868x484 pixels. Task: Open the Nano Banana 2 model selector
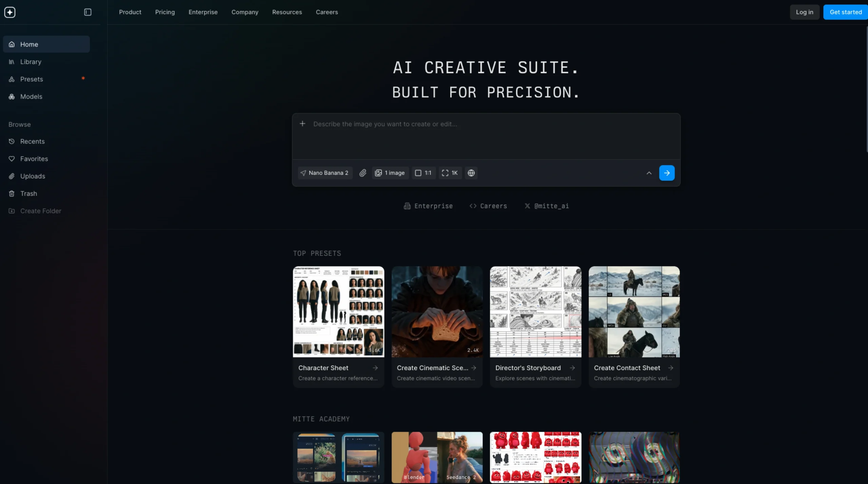(x=325, y=173)
